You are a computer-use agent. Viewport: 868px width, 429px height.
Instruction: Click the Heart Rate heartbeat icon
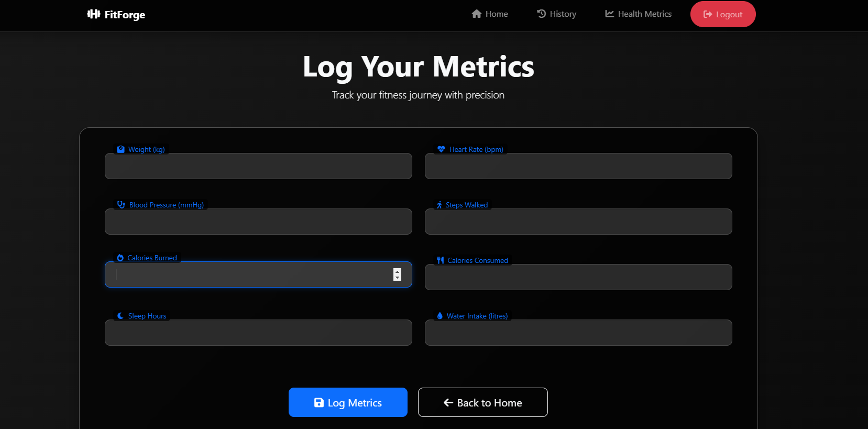click(x=441, y=149)
